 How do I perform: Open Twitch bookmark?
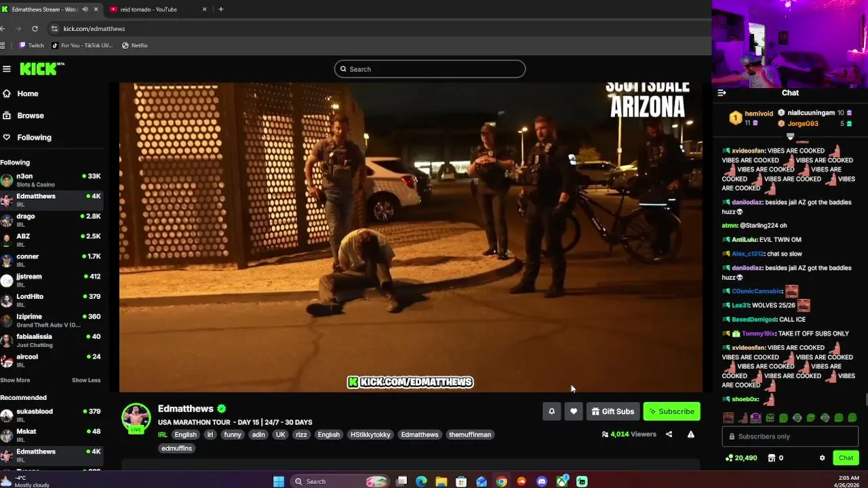[x=31, y=45]
